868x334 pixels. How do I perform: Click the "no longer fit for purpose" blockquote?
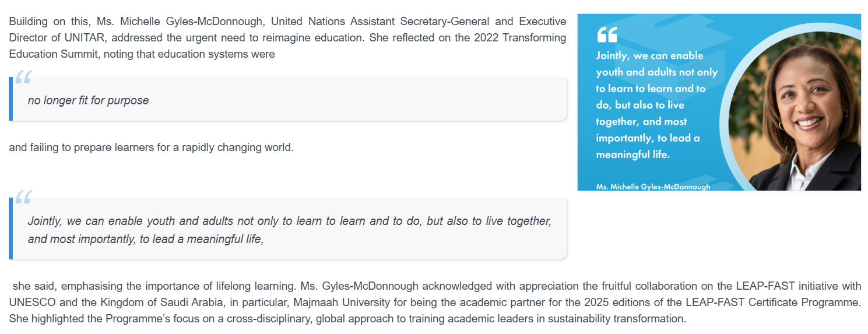[288, 99]
